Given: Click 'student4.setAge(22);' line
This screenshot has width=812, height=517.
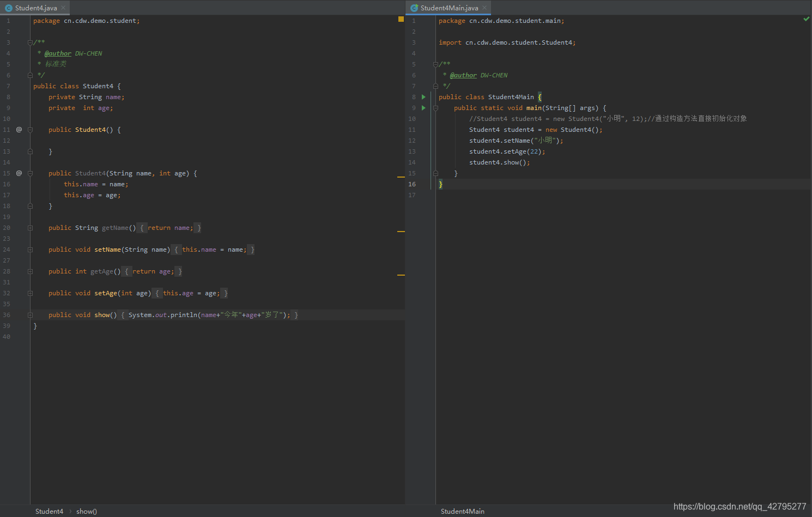Looking at the screenshot, I should tap(507, 151).
